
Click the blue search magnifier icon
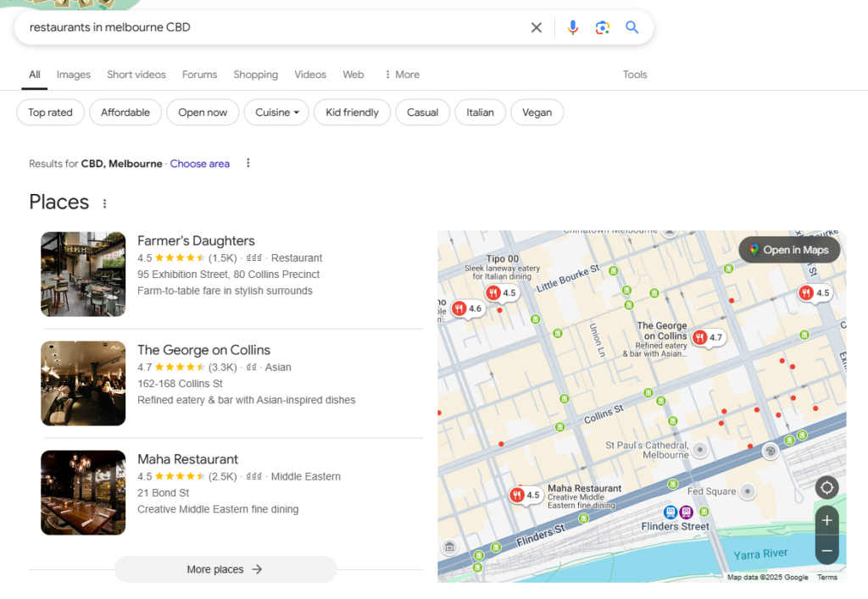tap(632, 27)
